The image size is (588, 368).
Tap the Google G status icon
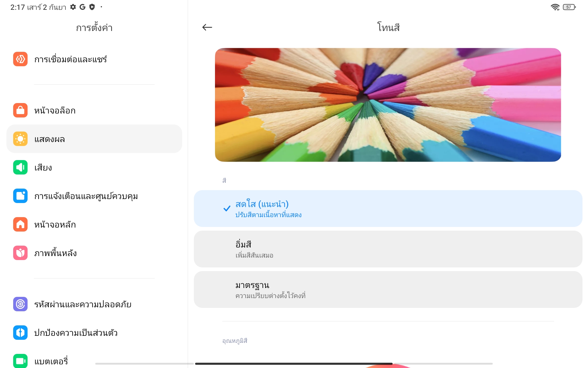82,7
